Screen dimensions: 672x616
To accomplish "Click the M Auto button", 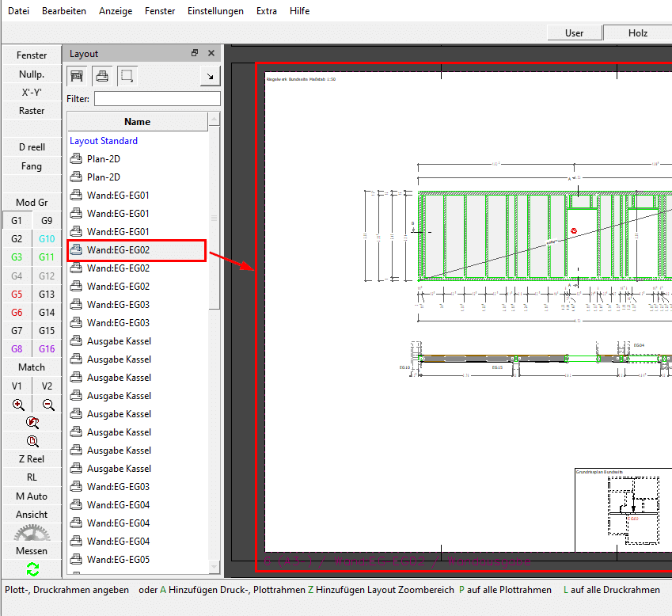I will (x=32, y=496).
